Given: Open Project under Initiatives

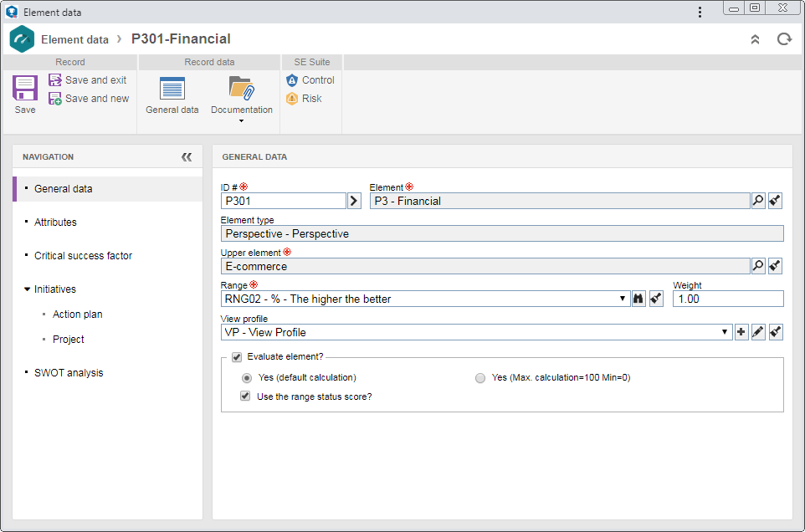Looking at the screenshot, I should coord(69,339).
